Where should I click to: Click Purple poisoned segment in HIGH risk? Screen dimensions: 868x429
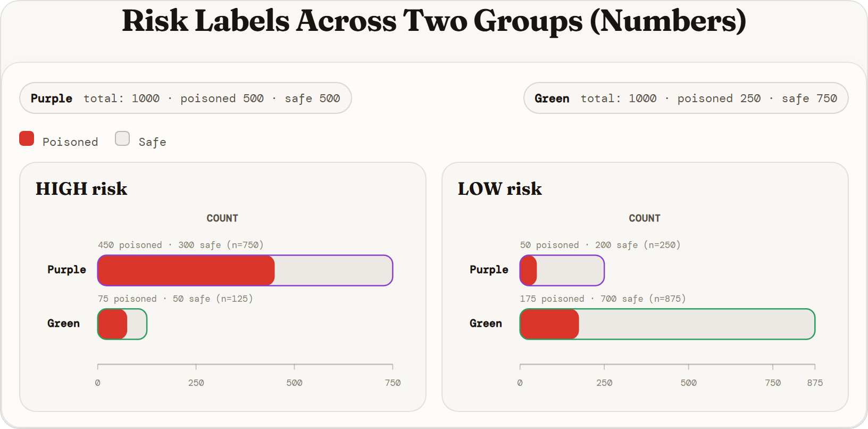click(186, 270)
